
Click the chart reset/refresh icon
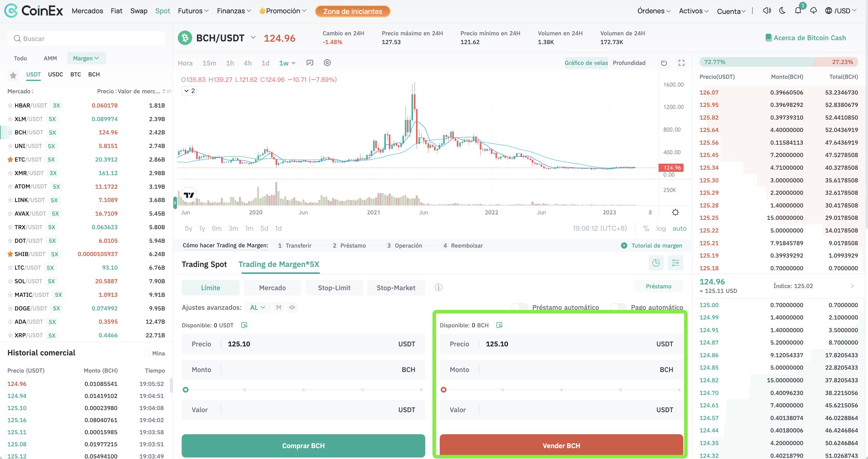point(664,63)
